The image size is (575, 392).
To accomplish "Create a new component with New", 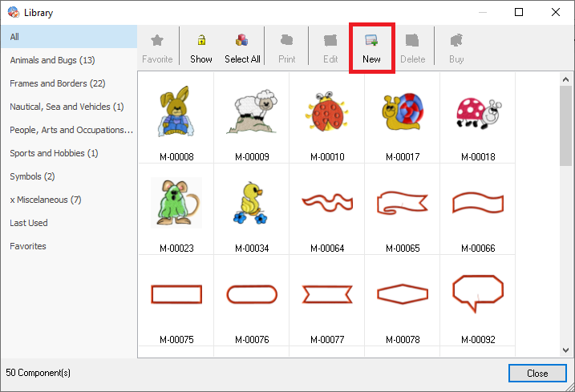I will pos(371,41).
